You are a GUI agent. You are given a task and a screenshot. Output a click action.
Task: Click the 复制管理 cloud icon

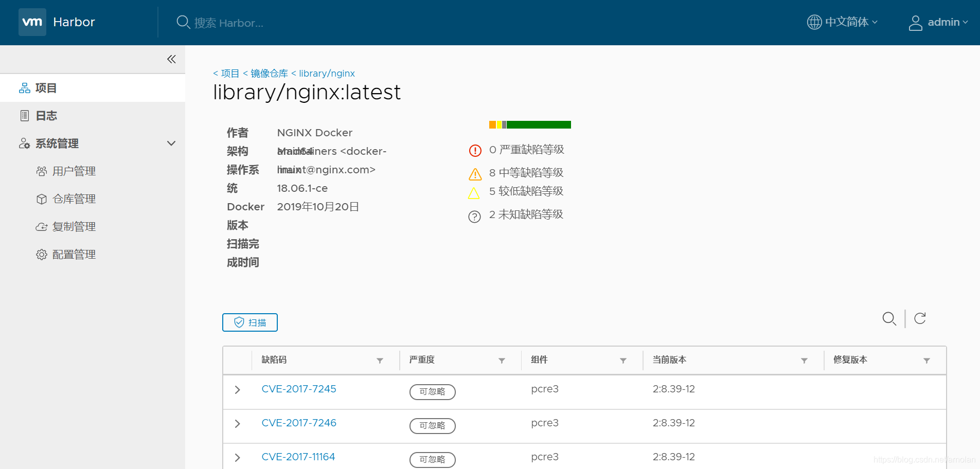coord(42,227)
